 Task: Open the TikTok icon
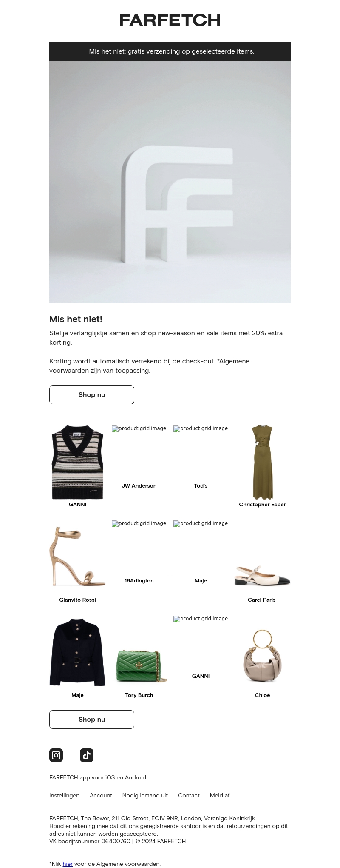(x=87, y=755)
